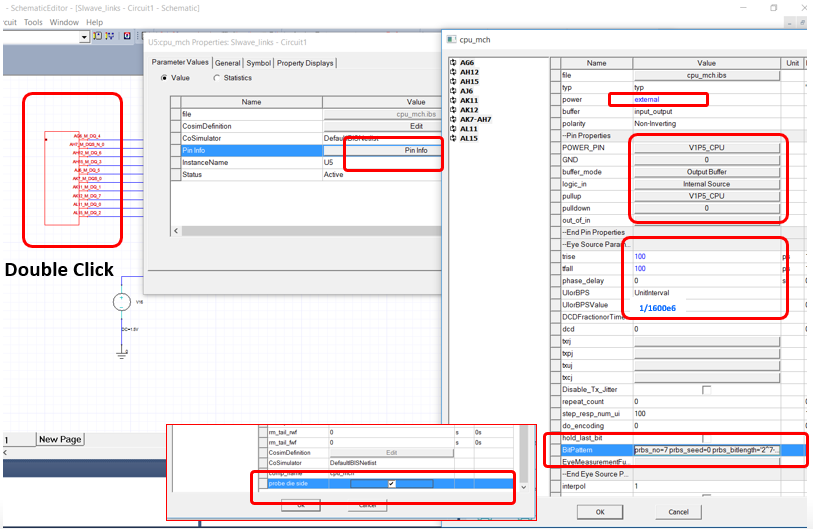Toggle the Disable_Tx_Jitter checkbox
813x529 pixels.
(x=706, y=389)
